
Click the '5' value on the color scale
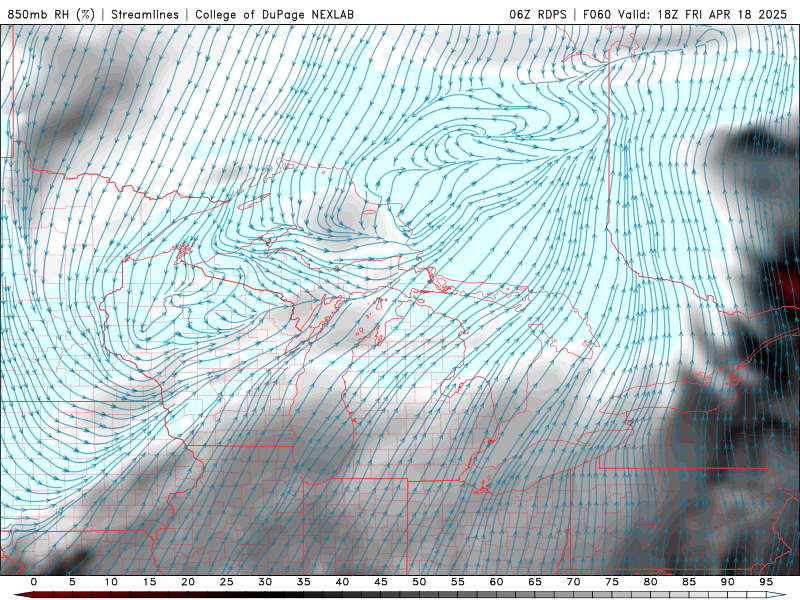click(x=72, y=582)
